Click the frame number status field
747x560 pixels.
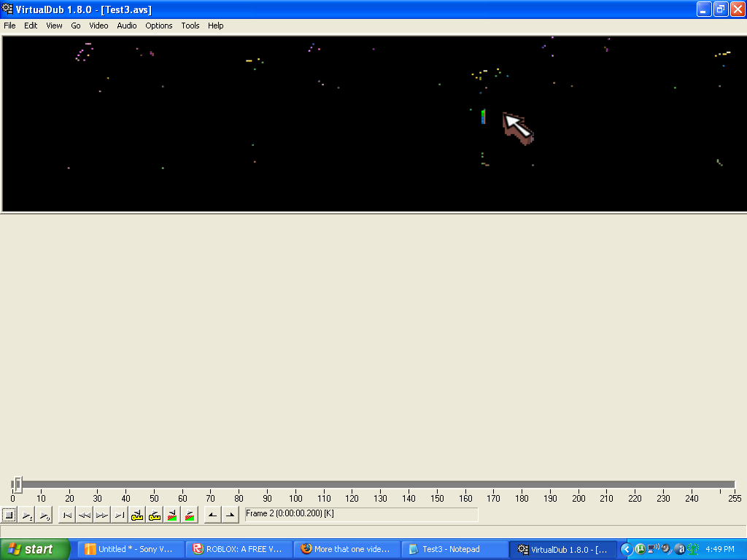pos(361,514)
